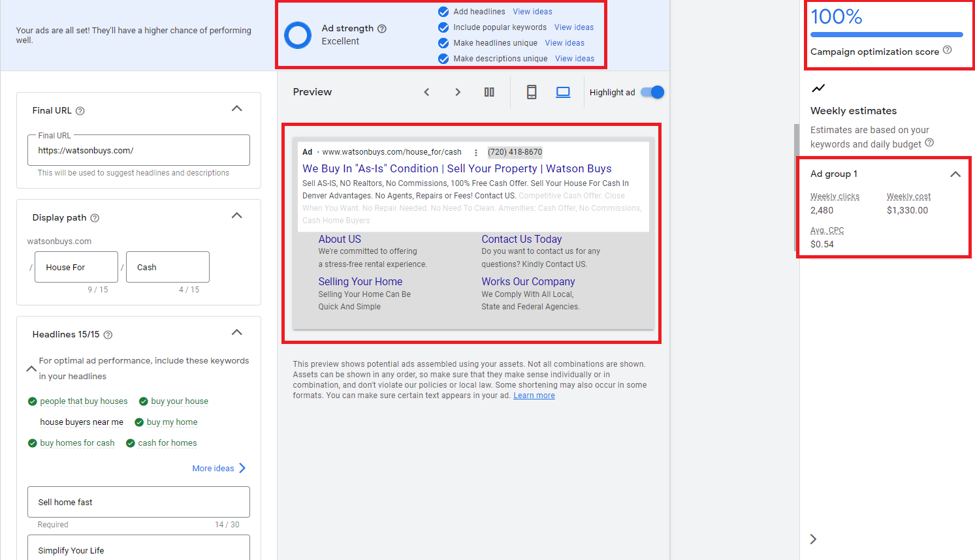The image size is (975, 560).
Task: Open the three-dot menu on the ad preview
Action: click(x=475, y=151)
